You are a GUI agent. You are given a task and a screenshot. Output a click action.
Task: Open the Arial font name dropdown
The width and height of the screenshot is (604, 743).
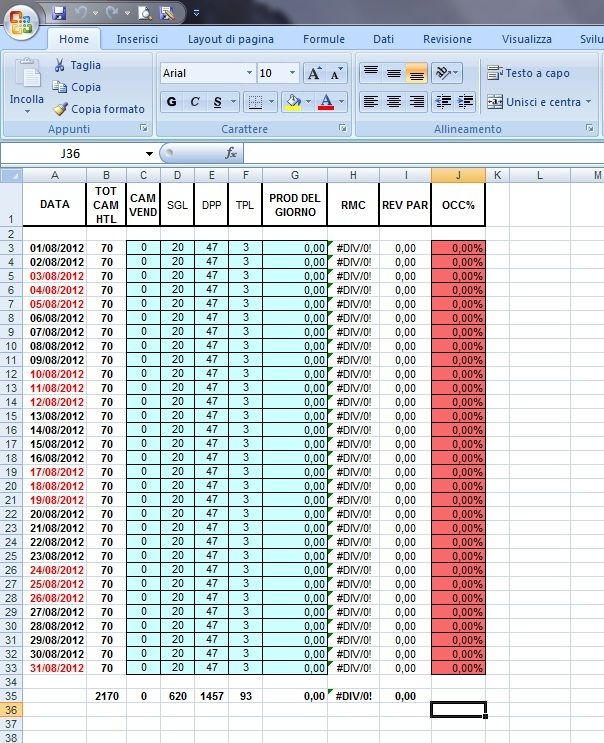pos(249,74)
